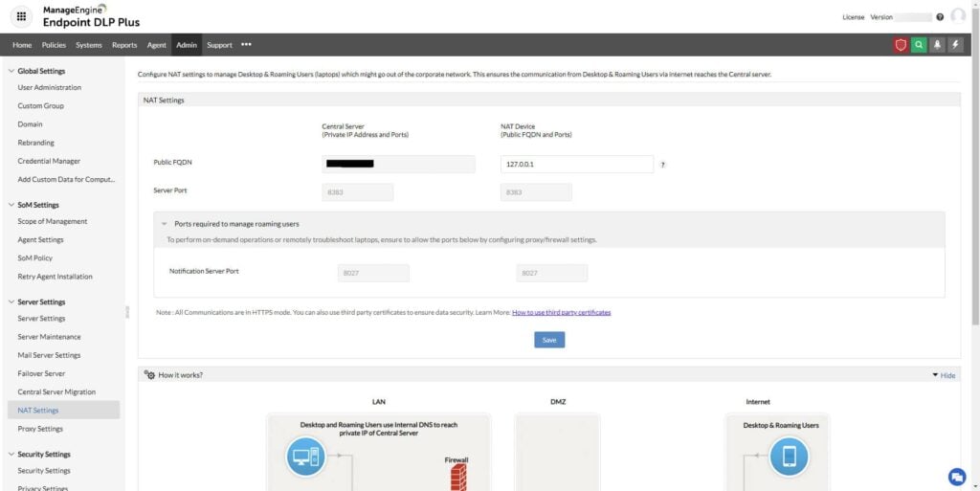The height and width of the screenshot is (491, 980).
Task: Select NAT Settings in sidebar
Action: pos(64,411)
